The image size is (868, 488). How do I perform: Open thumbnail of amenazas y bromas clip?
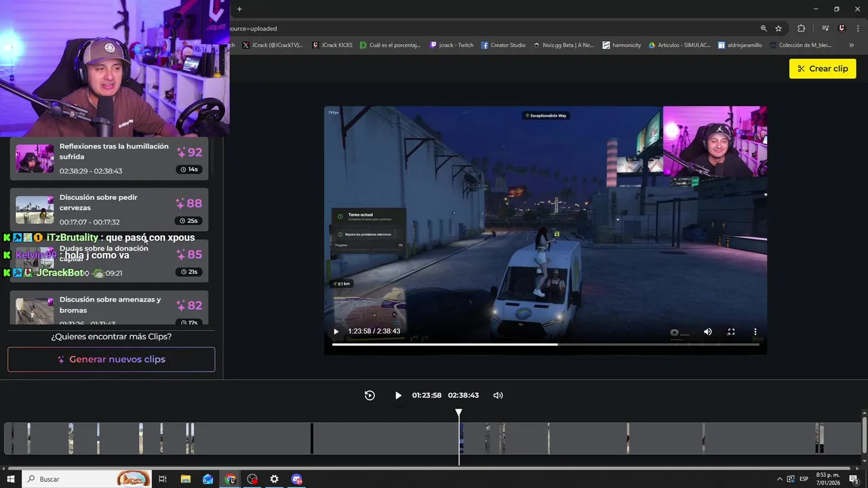click(x=35, y=310)
